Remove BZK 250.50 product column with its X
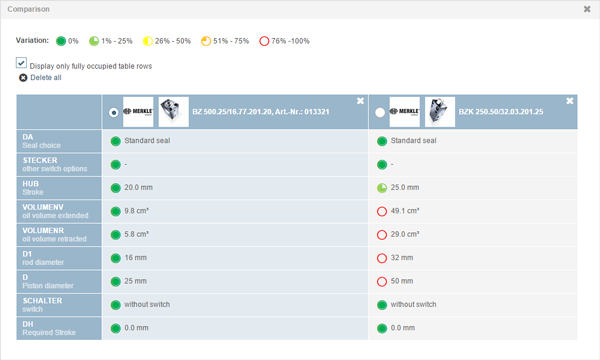600x360 pixels. (569, 101)
